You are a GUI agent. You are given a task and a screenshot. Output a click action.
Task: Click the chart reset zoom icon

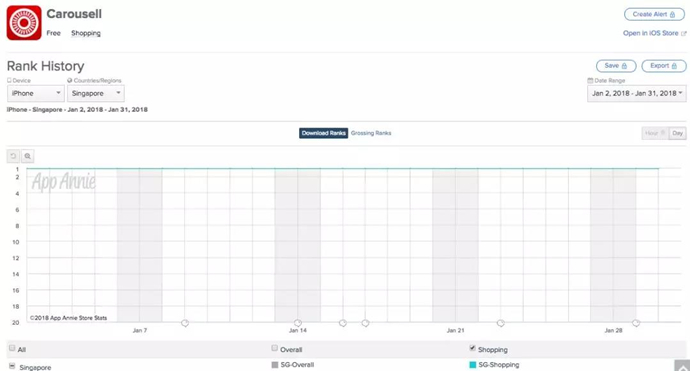[x=13, y=156]
